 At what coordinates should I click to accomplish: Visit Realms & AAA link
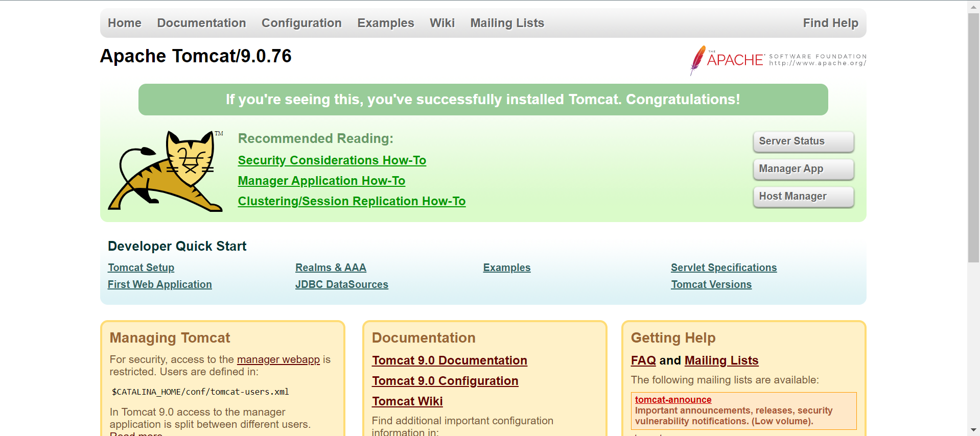pos(331,268)
